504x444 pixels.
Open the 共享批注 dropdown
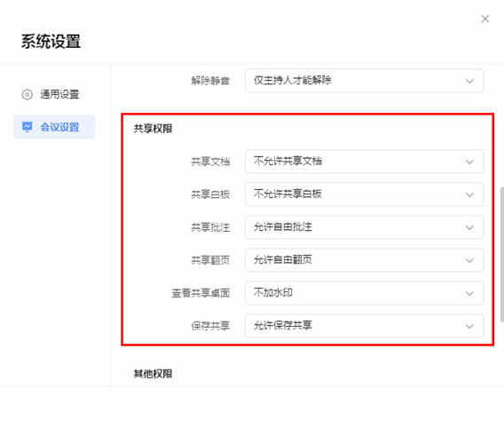(x=364, y=227)
